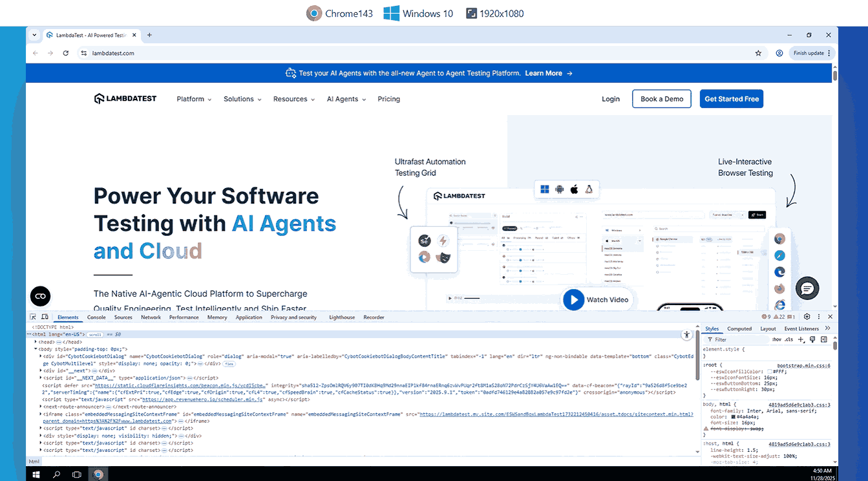
Task: Open the issues counter showing 22 warnings
Action: tap(780, 317)
